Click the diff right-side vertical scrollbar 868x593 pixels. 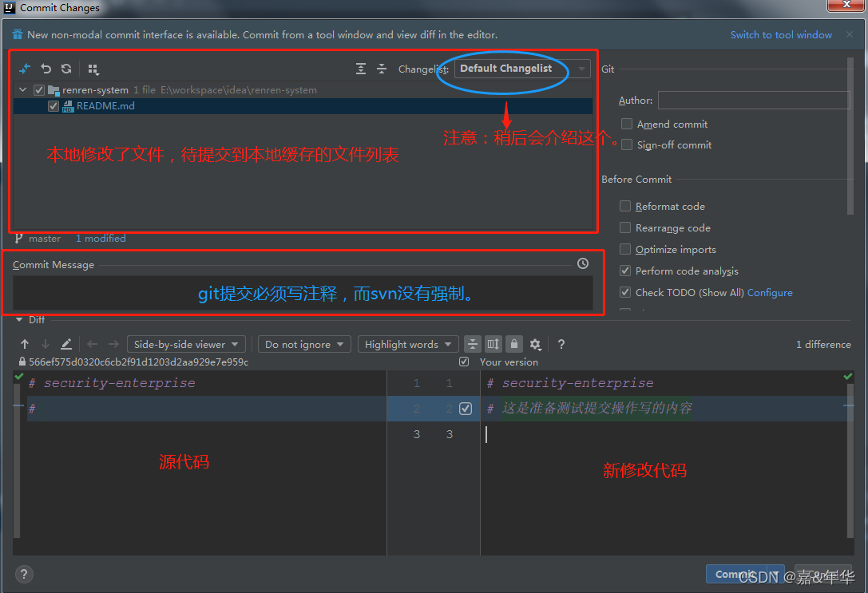pos(850,461)
